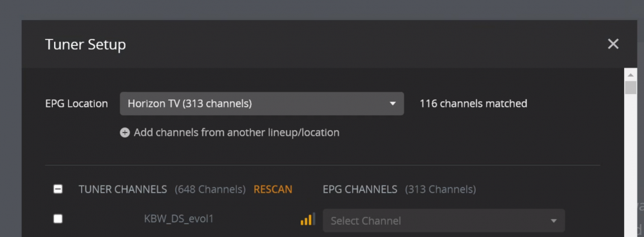This screenshot has height=237, width=644.
Task: Click the TUNER CHANNELS column header
Action: pyautogui.click(x=123, y=189)
